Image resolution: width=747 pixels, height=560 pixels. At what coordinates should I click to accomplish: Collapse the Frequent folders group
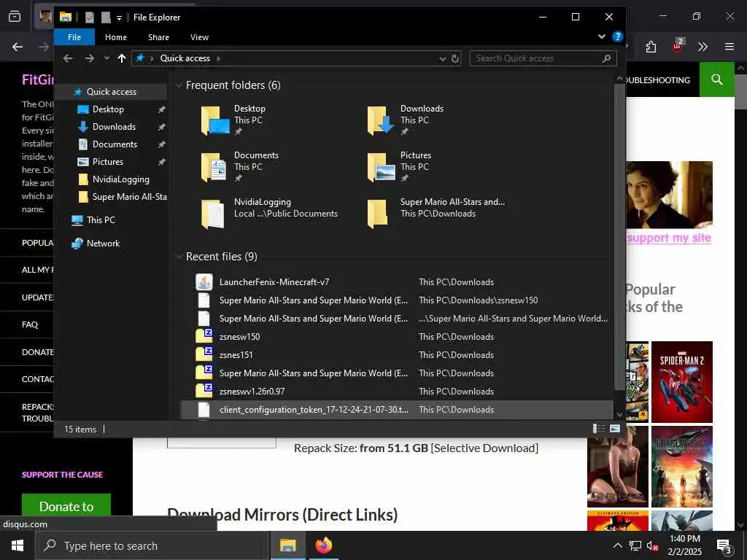point(179,85)
